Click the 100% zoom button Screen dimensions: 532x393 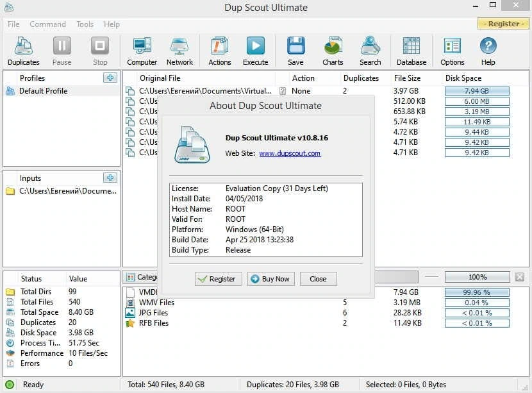[477, 277]
